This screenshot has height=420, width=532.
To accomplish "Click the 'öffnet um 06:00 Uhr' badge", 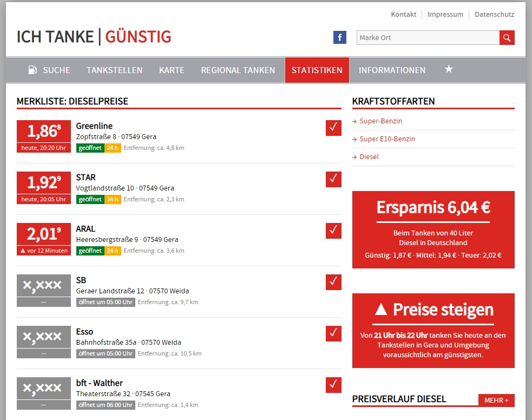I will point(106,405).
